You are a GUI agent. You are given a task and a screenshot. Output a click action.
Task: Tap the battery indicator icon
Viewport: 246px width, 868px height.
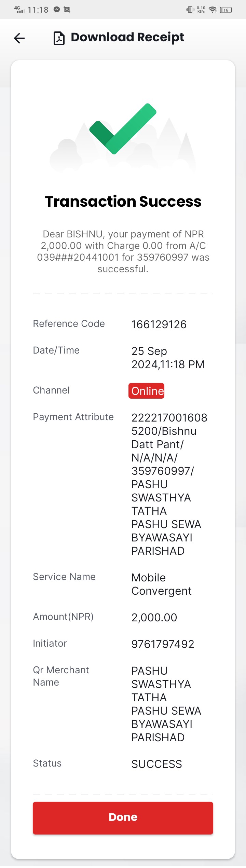pos(226,10)
